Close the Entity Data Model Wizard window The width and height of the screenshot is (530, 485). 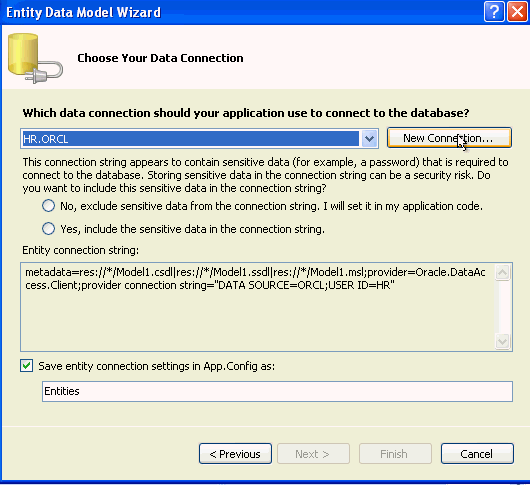(x=517, y=12)
